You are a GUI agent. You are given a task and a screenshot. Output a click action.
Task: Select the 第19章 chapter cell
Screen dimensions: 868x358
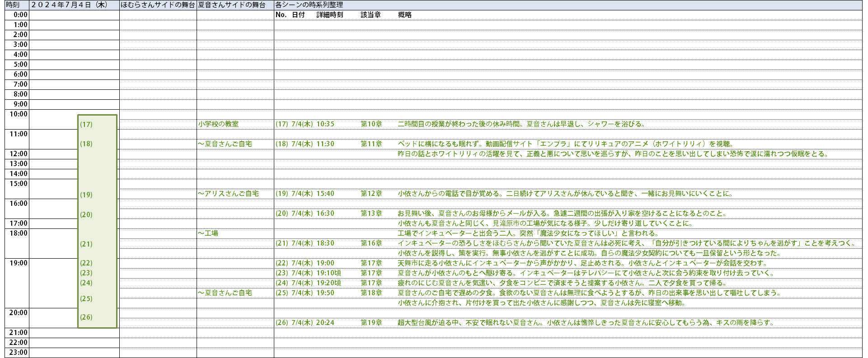pos(371,323)
